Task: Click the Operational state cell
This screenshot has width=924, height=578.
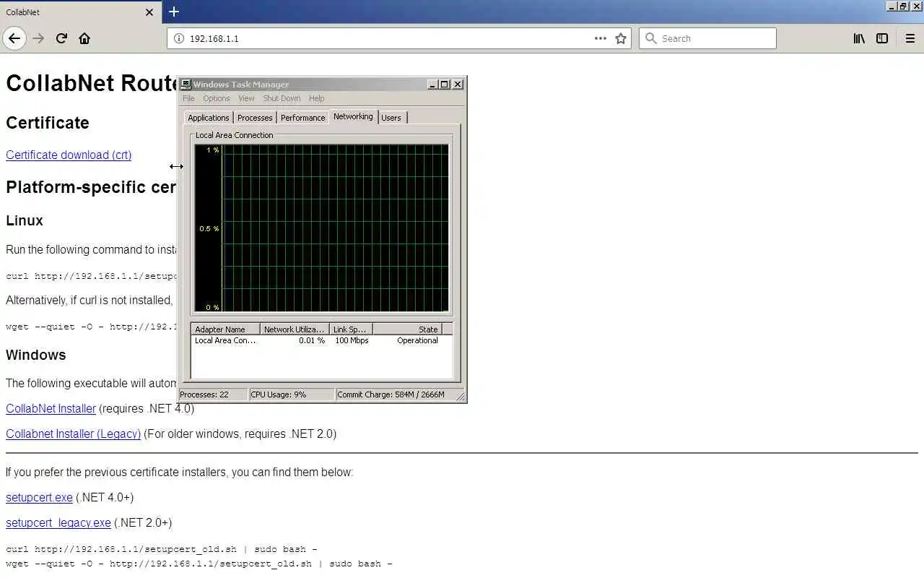Action: (417, 340)
